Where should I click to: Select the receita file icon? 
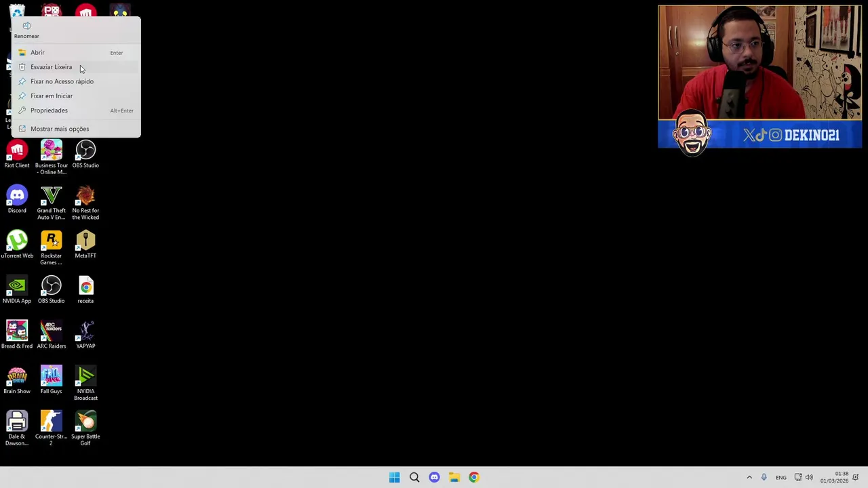point(85,290)
